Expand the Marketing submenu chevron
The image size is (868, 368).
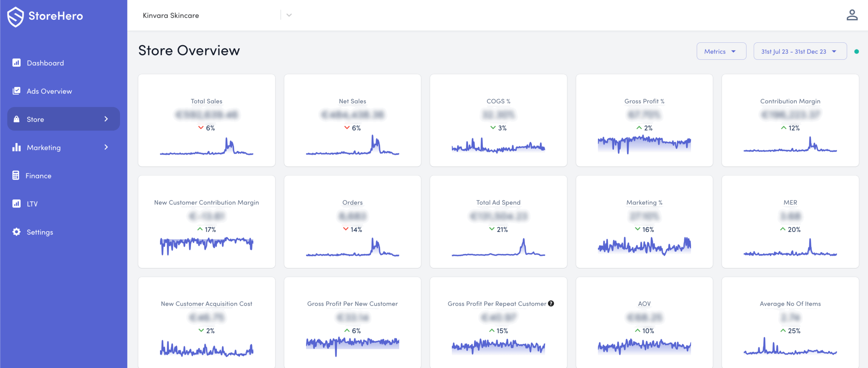click(x=106, y=147)
